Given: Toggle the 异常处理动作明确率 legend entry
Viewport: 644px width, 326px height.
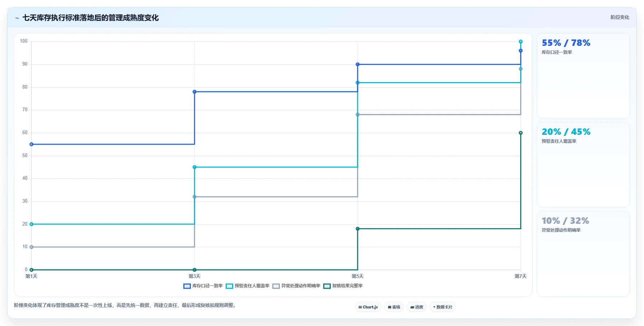Looking at the screenshot, I should tap(296, 286).
